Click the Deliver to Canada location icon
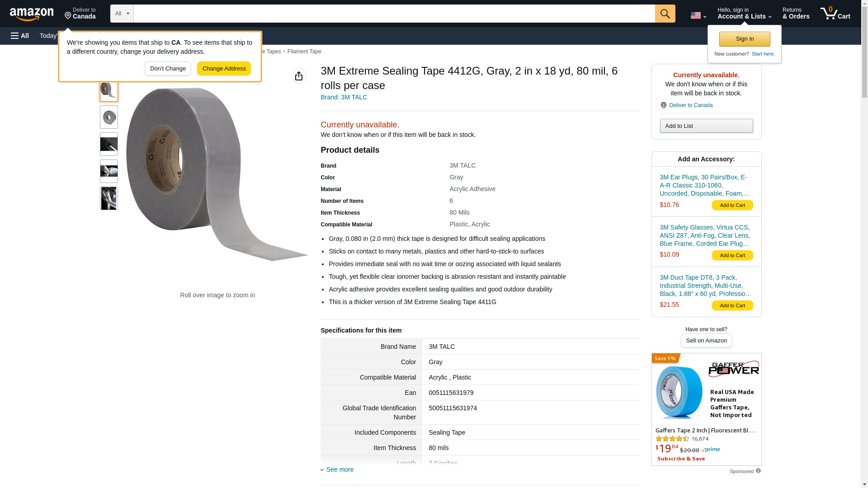This screenshot has width=868, height=488. click(663, 105)
